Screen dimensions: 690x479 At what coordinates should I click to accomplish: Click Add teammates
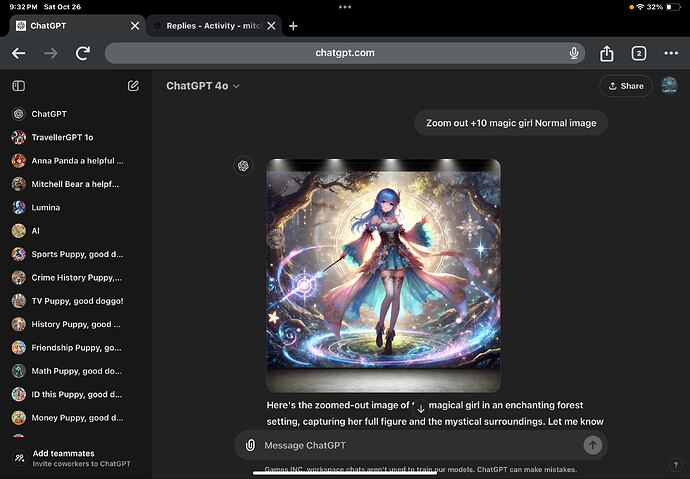pos(76,458)
